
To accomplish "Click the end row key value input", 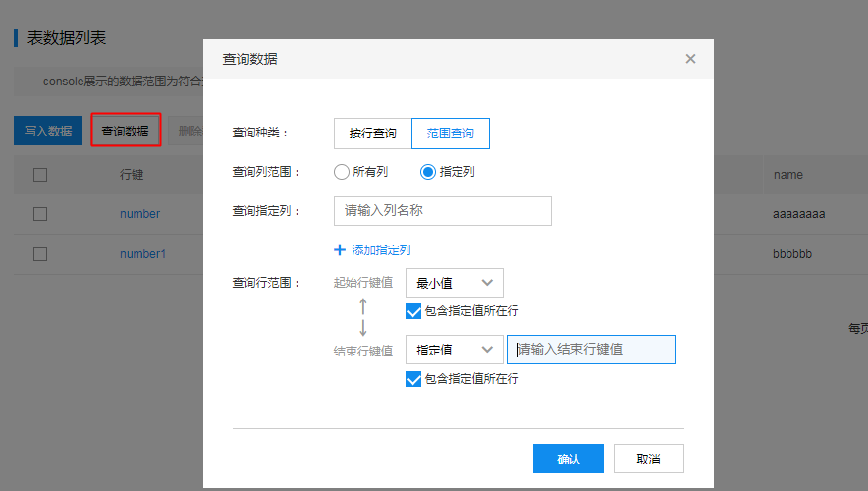I will 591,350.
